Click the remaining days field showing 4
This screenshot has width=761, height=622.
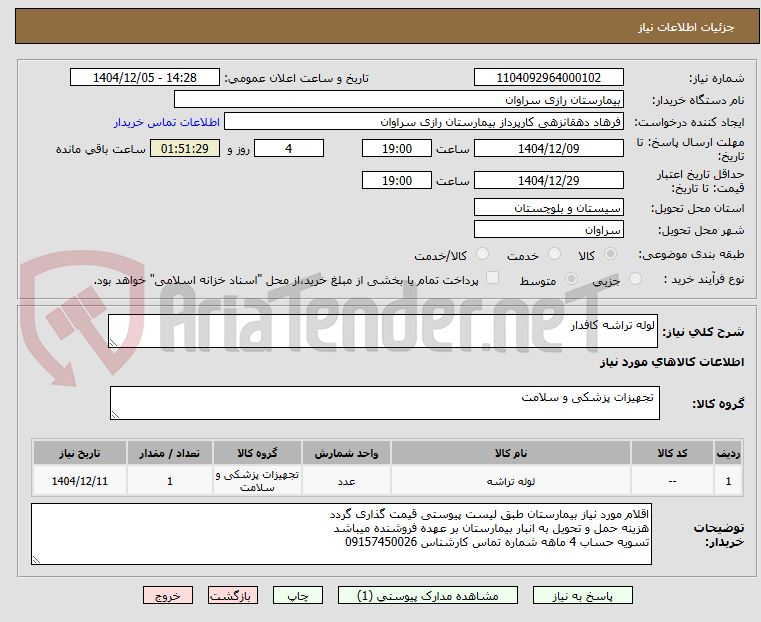(x=289, y=148)
